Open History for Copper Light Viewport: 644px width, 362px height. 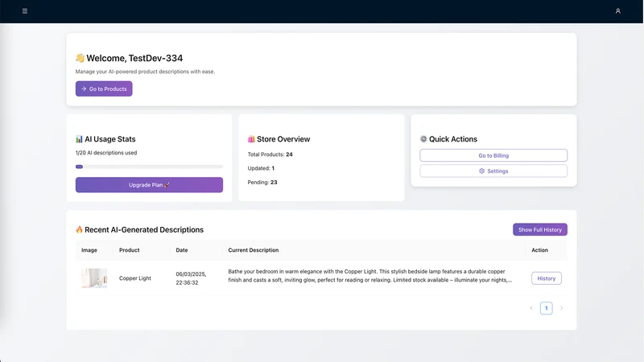tap(547, 278)
